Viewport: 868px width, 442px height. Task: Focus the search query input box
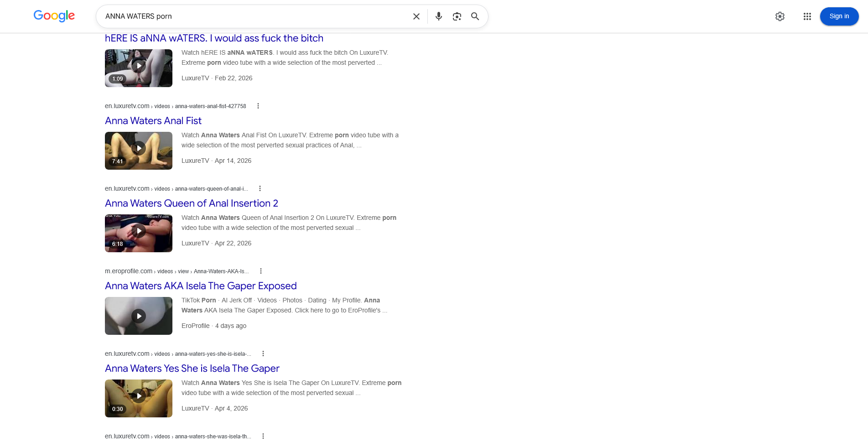(x=255, y=16)
